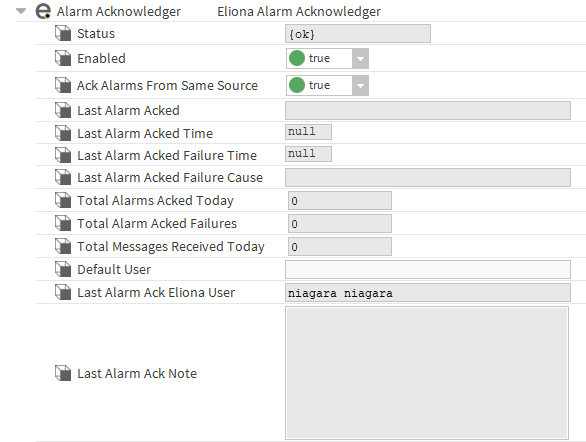Image resolution: width=586 pixels, height=442 pixels.
Task: Click the Eliona Alarm Acknowledger type text
Action: click(299, 12)
